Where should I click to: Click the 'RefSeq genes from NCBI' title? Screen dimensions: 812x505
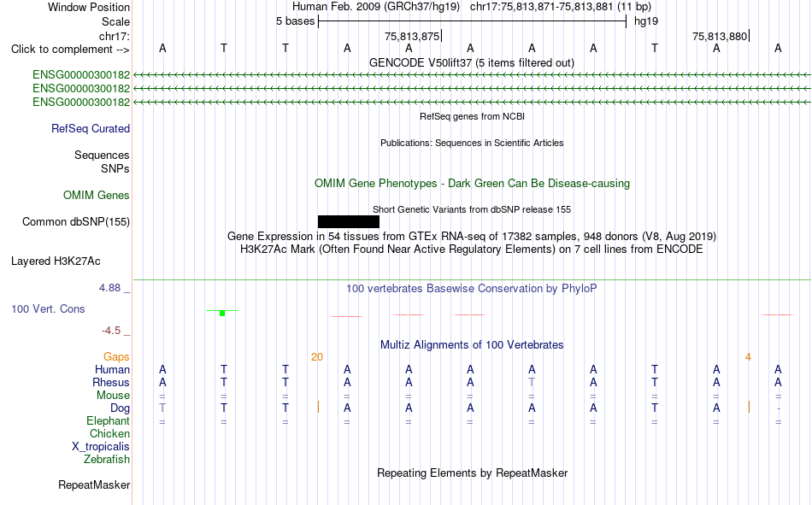pos(473,116)
